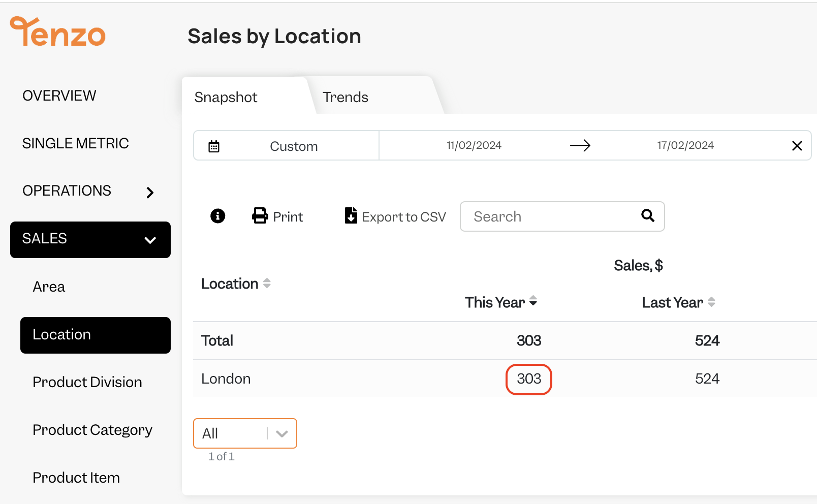Select the start date 11/02/2024

474,145
